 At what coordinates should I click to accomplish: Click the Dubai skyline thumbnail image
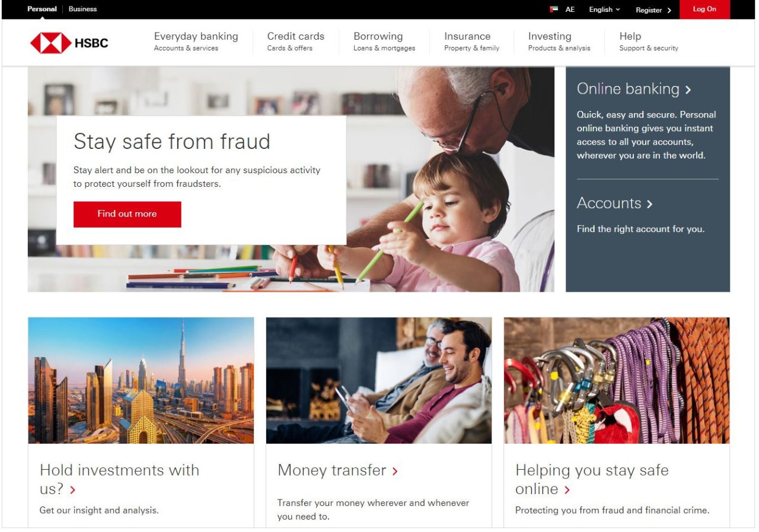click(x=141, y=380)
